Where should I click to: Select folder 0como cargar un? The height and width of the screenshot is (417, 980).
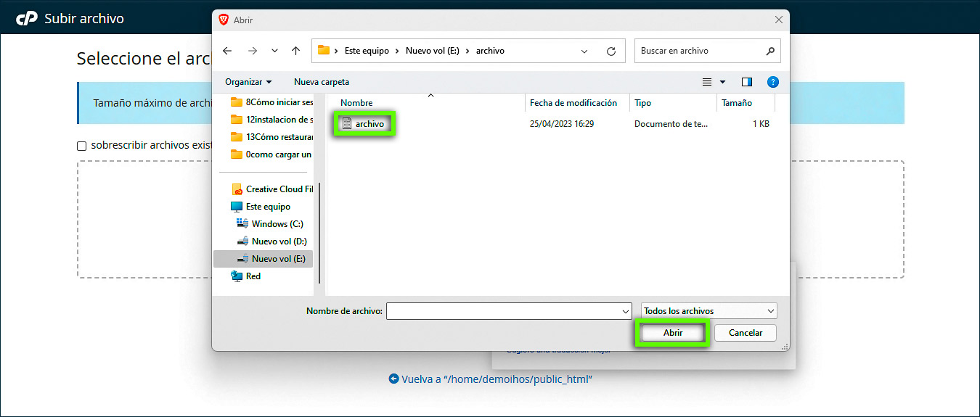(271, 154)
